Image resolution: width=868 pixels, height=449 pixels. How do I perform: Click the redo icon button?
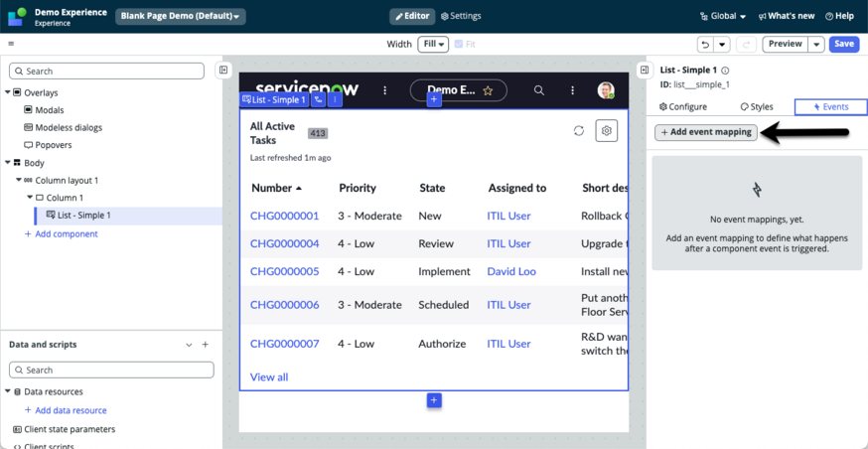[x=746, y=45]
